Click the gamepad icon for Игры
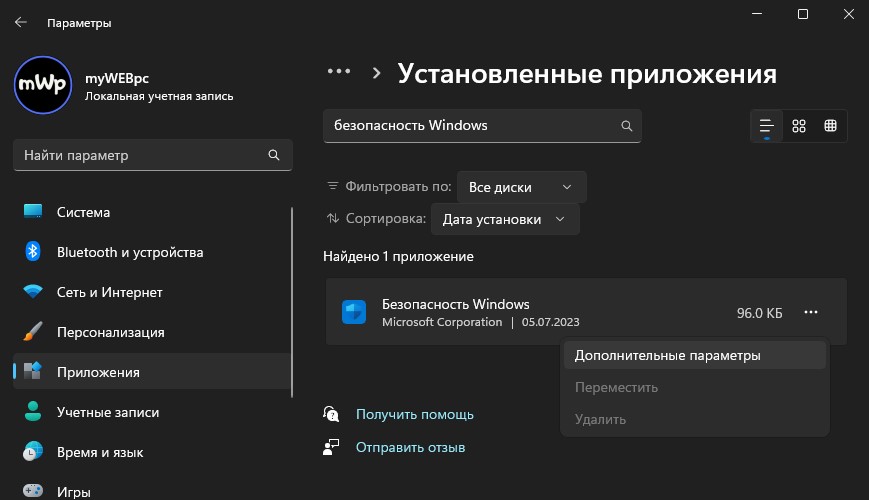 coord(33,491)
